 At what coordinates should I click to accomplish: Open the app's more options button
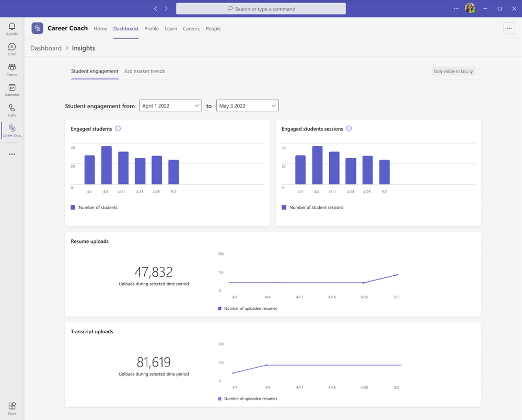point(509,28)
